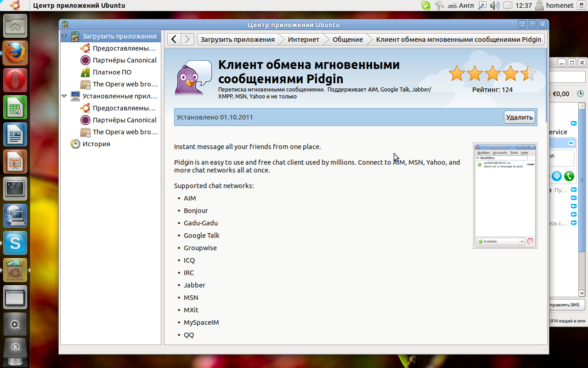The image size is (588, 368).
Task: Open LibreOffice Calc from the launcher
Action: [16, 107]
